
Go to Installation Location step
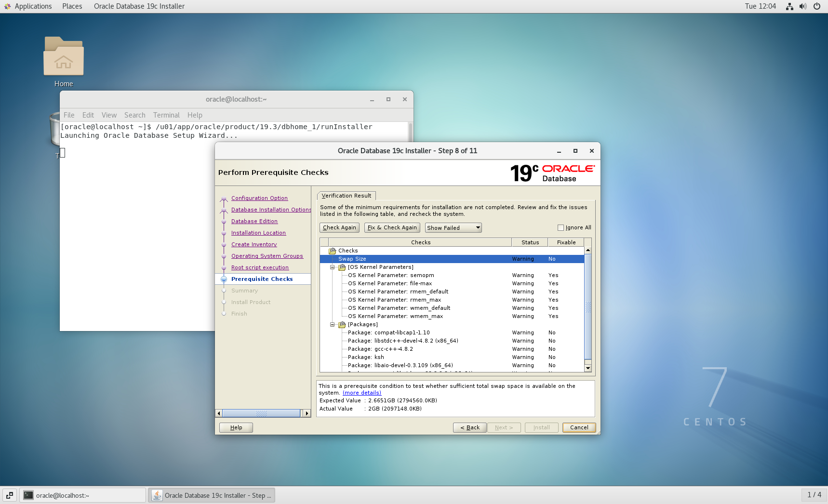(x=258, y=233)
